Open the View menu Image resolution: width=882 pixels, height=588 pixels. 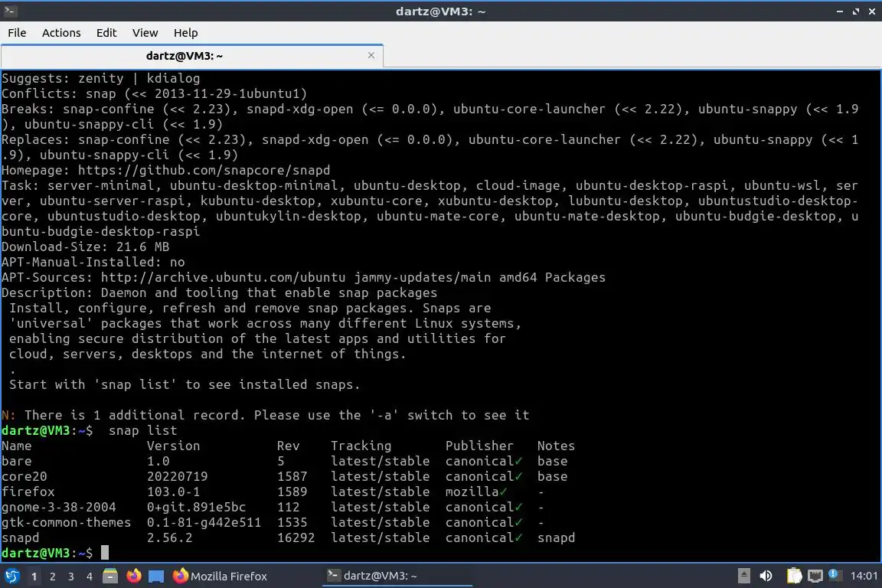tap(145, 33)
